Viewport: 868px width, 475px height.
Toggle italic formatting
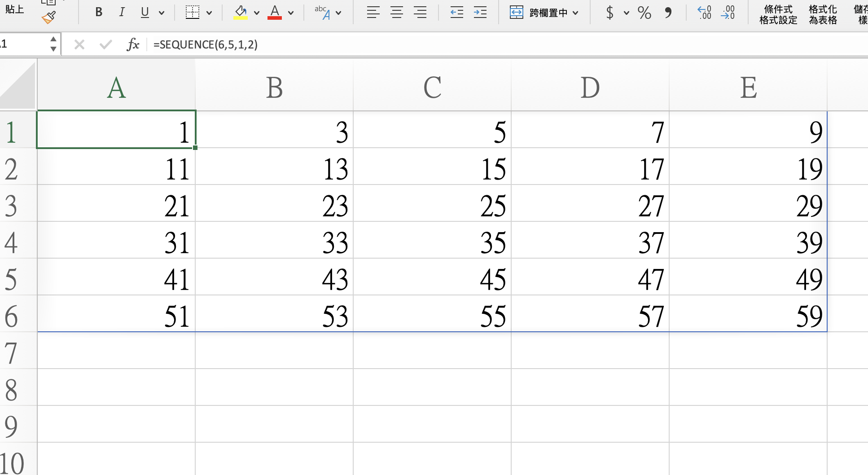click(122, 13)
